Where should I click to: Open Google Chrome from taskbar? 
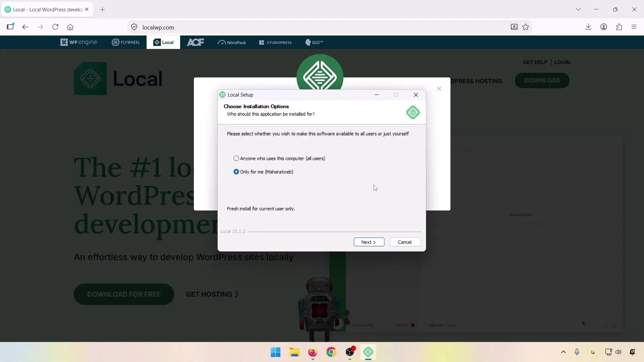pos(331,352)
